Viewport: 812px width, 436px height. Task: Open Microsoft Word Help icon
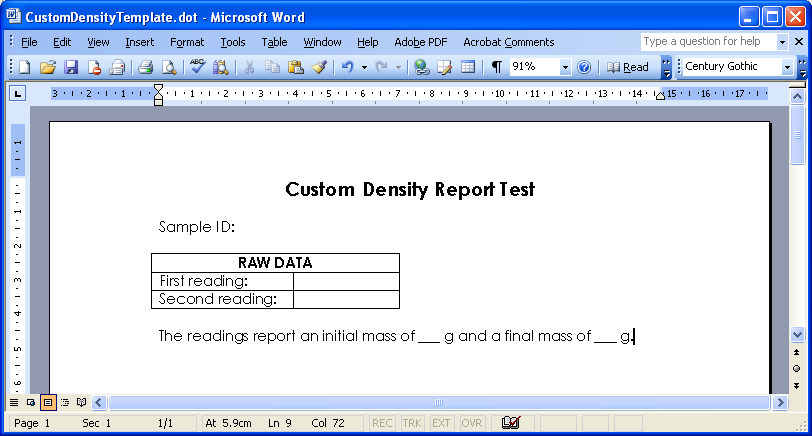584,67
